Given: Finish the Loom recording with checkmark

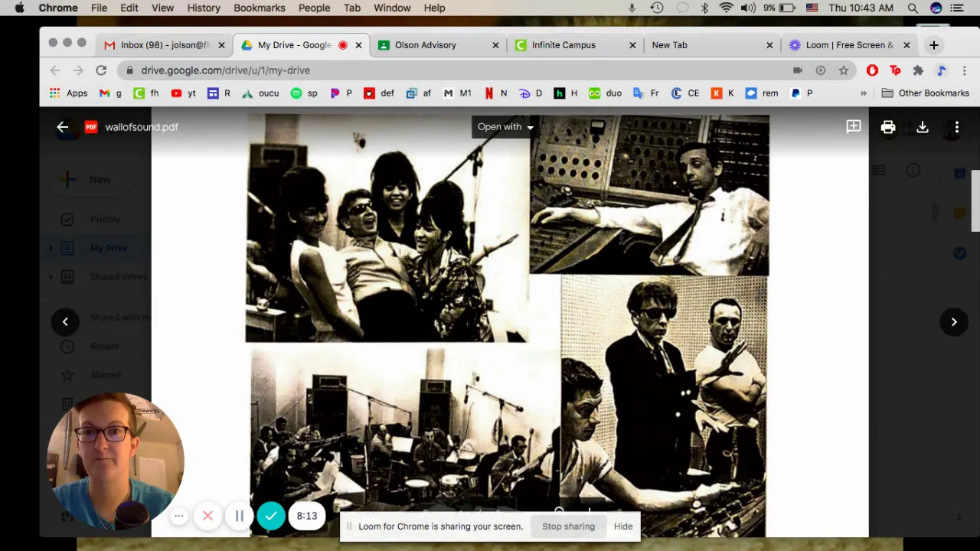Looking at the screenshot, I should 271,516.
